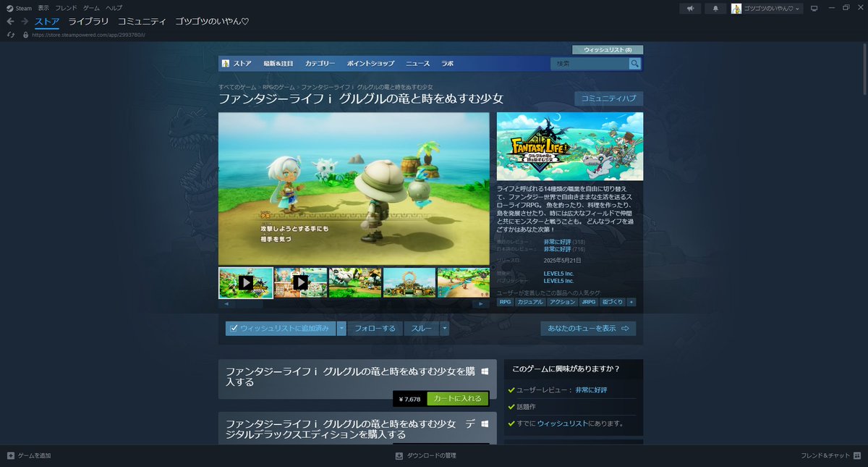Screen dimensions: 868x467
Task: Open the ヘルプ menu
Action: pyautogui.click(x=114, y=8)
